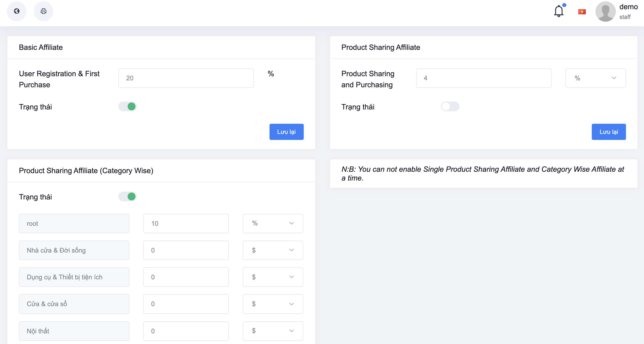Open the POS printer icon
The width and height of the screenshot is (644, 344).
tap(43, 11)
